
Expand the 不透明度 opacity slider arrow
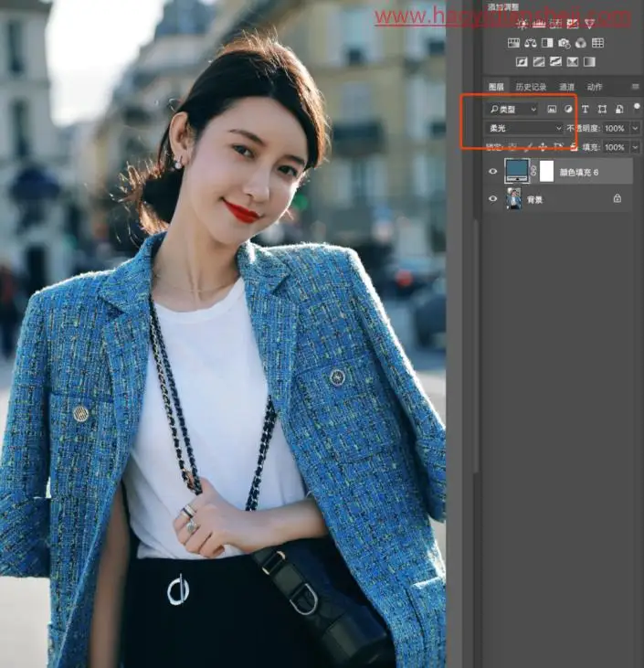pos(635,128)
